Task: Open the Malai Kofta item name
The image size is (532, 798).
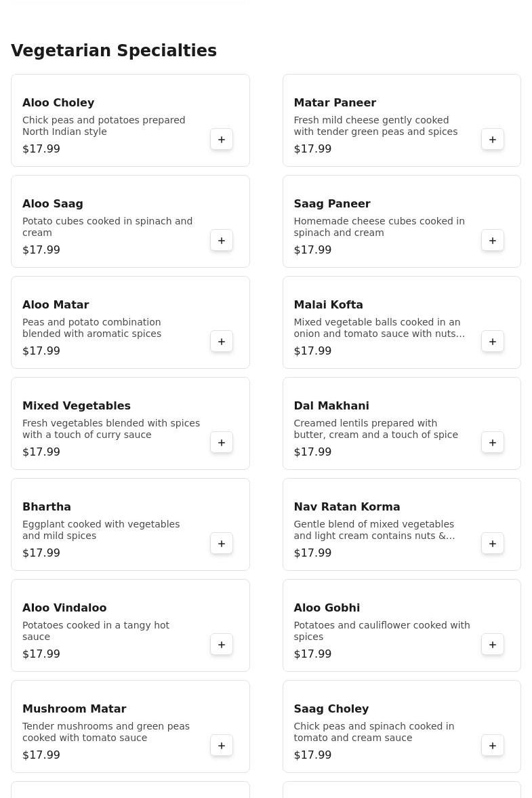Action: click(328, 305)
